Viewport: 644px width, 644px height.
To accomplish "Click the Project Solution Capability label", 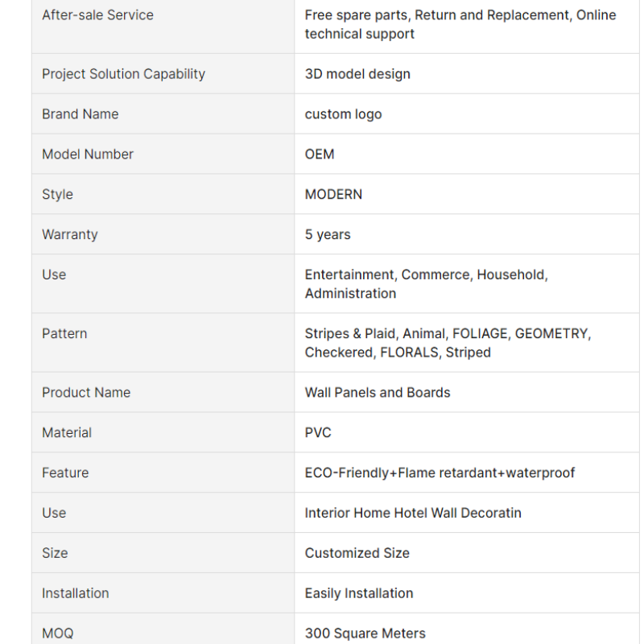I will pyautogui.click(x=124, y=74).
